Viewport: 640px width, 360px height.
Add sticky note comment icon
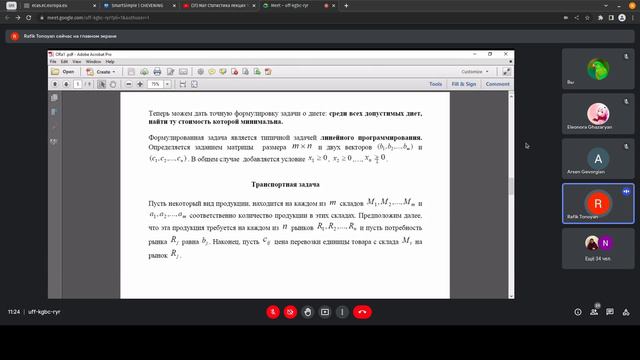(212, 72)
